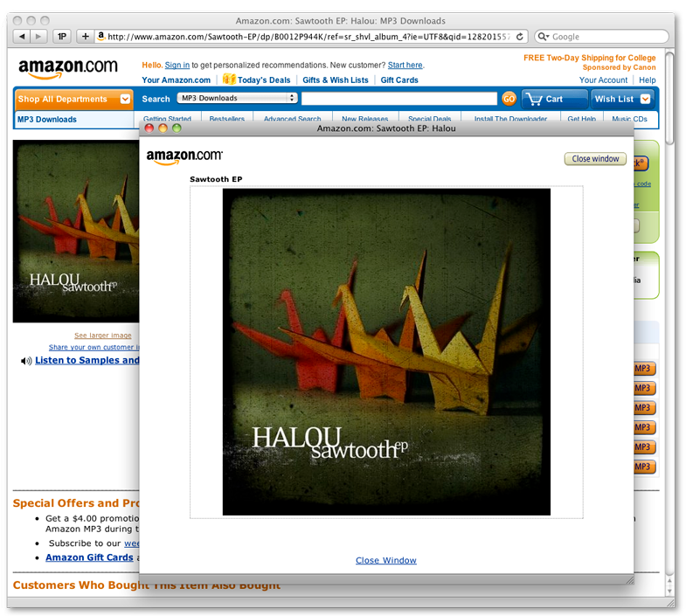The image size is (686, 616).
Task: Zoom the popup with green button
Action: coord(177,128)
